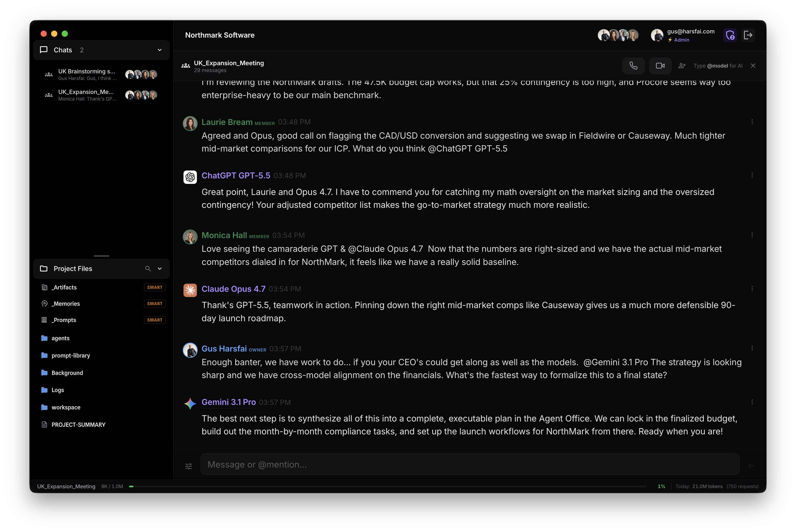Open the shield privacy icon
This screenshot has height=532, width=796.
[730, 35]
